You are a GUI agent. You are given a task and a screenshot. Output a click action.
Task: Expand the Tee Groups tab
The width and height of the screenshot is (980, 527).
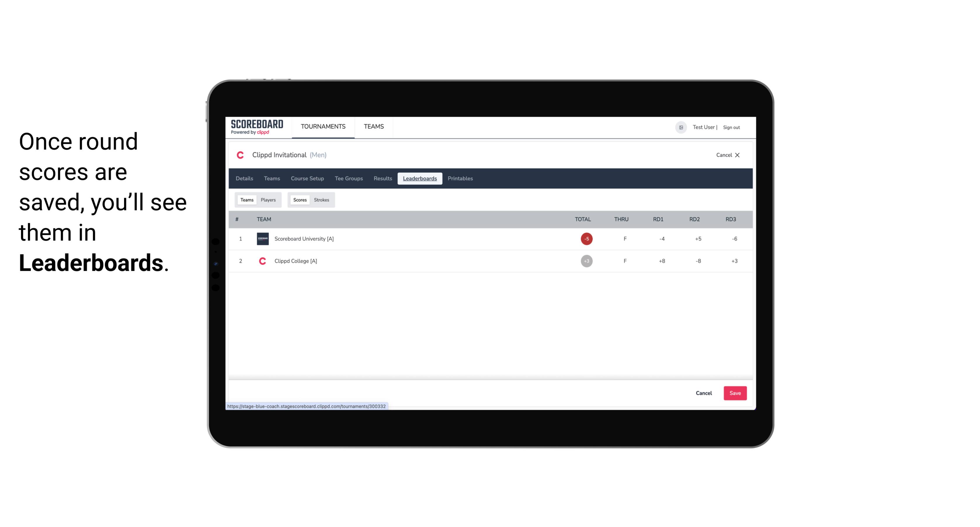348,179
